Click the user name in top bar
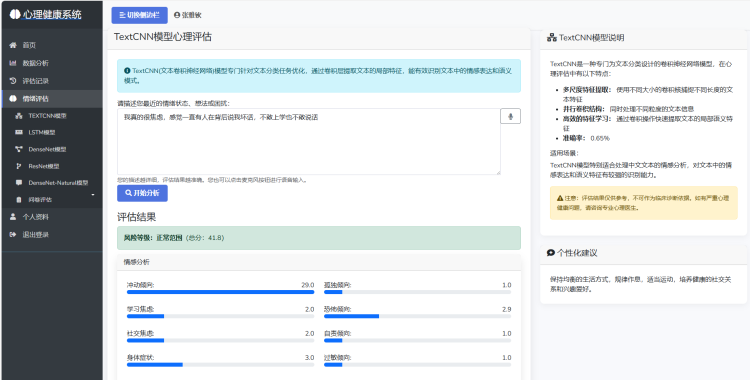The height and width of the screenshot is (380, 750). click(192, 15)
